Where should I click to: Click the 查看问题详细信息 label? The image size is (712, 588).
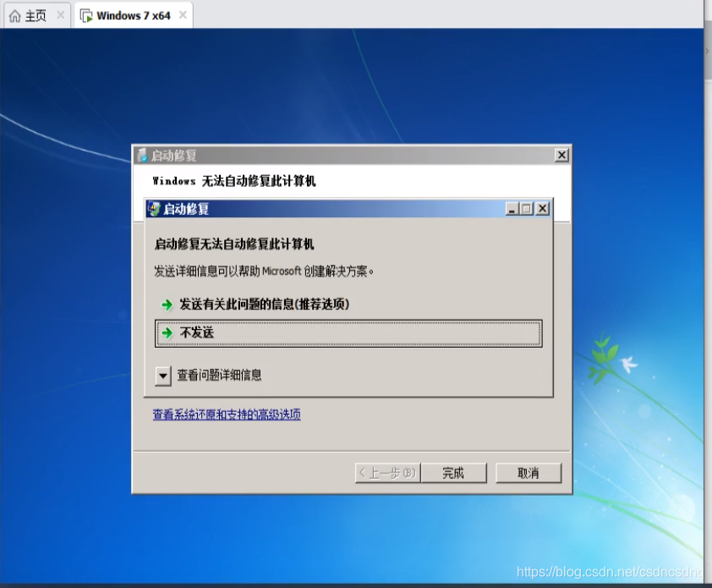219,376
